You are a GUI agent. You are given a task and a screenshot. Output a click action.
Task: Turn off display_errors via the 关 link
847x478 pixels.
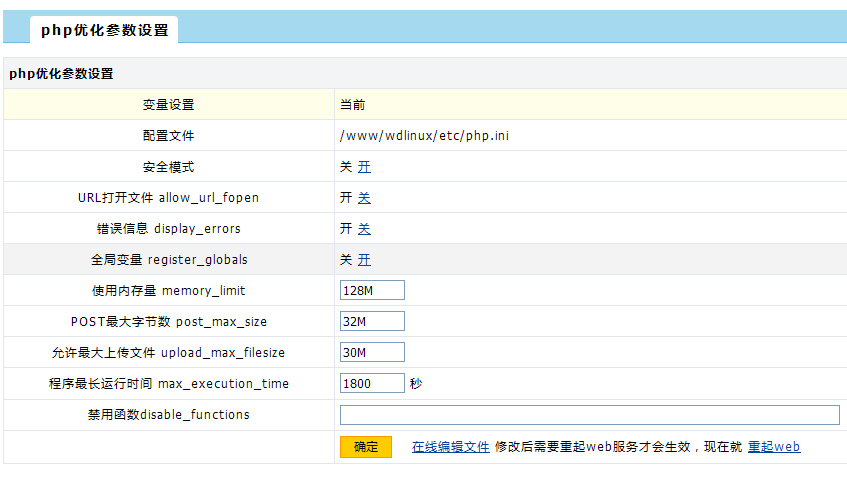click(364, 229)
